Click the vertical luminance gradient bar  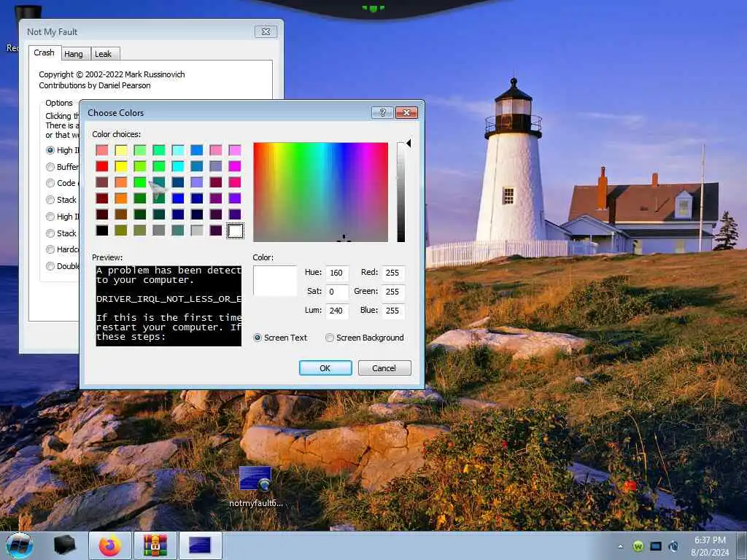400,192
